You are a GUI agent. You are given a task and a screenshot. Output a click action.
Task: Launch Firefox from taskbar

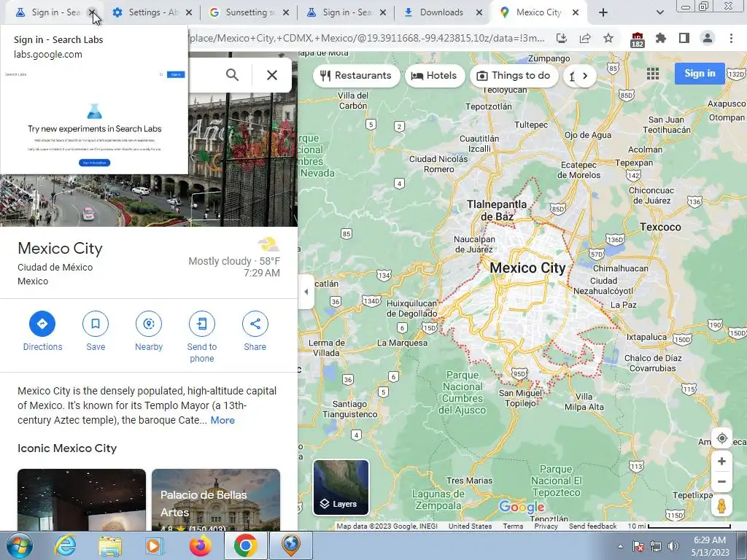pyautogui.click(x=200, y=545)
